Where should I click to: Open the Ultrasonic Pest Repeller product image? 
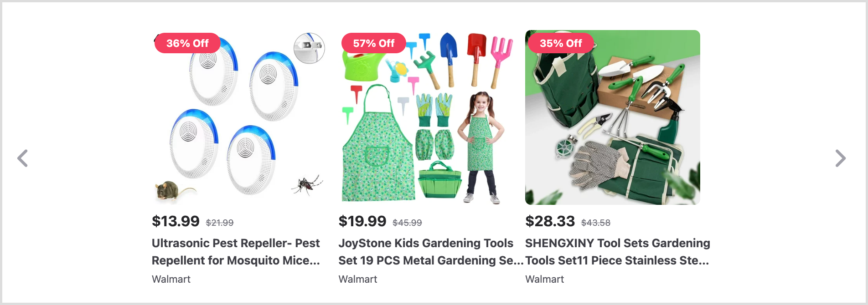tap(239, 117)
